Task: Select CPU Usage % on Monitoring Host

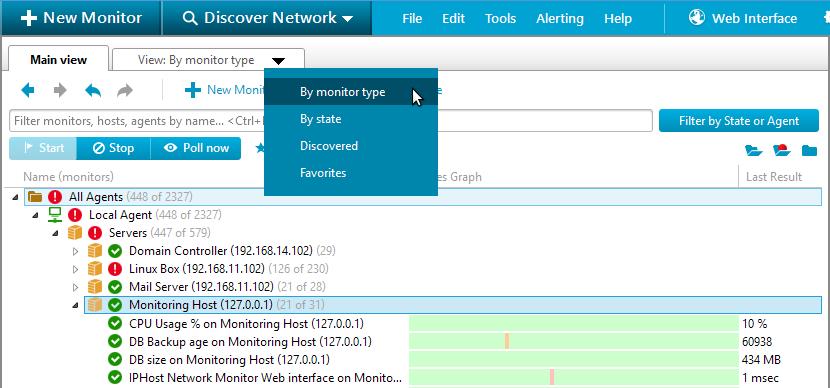Action: coord(246,323)
